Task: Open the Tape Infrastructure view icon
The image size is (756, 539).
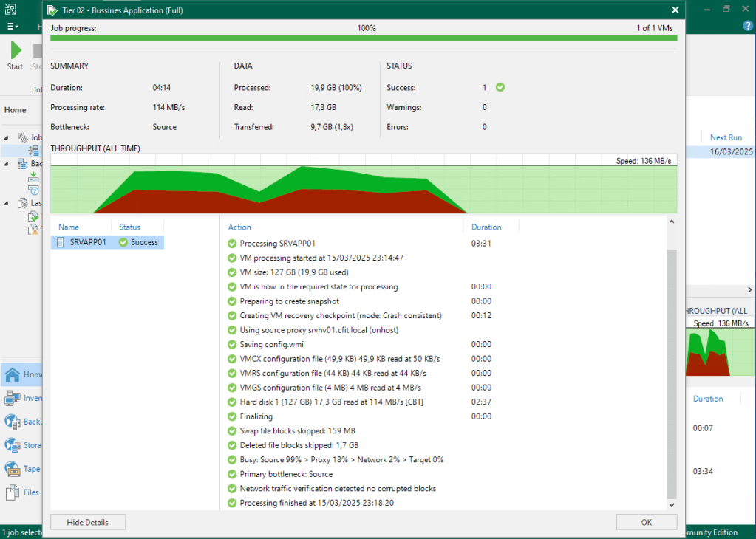Action: tap(13, 469)
